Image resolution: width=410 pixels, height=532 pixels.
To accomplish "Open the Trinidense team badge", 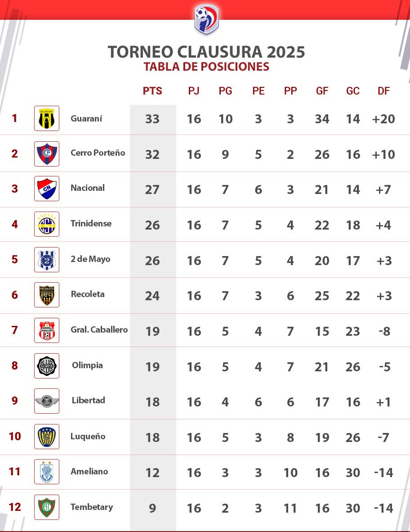I will pyautogui.click(x=47, y=224).
